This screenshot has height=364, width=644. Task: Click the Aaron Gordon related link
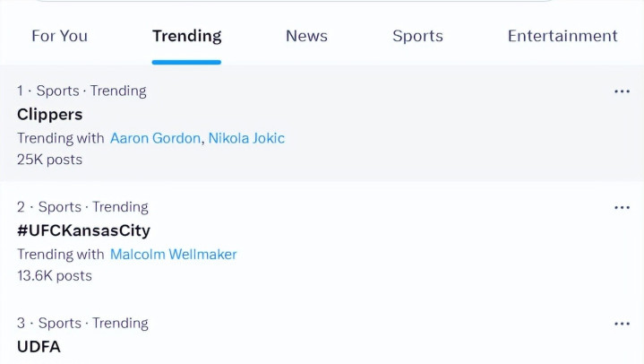click(155, 138)
